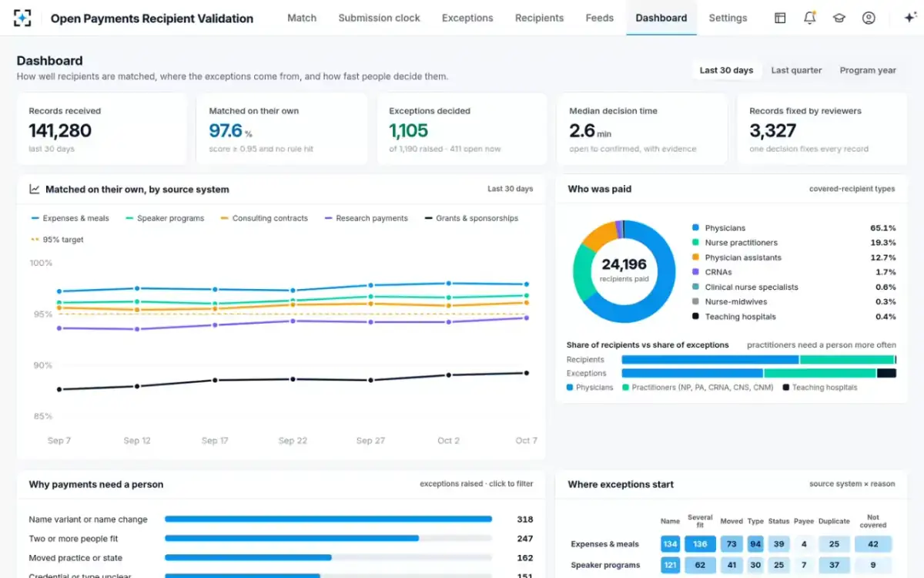Click Expenses & meals Status cell 39
The height and width of the screenshot is (578, 924).
click(779, 544)
